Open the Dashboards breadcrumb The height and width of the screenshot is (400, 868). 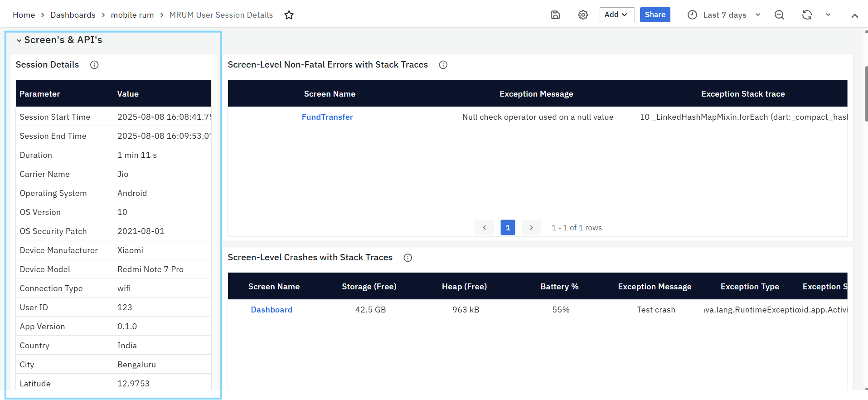[x=73, y=15]
